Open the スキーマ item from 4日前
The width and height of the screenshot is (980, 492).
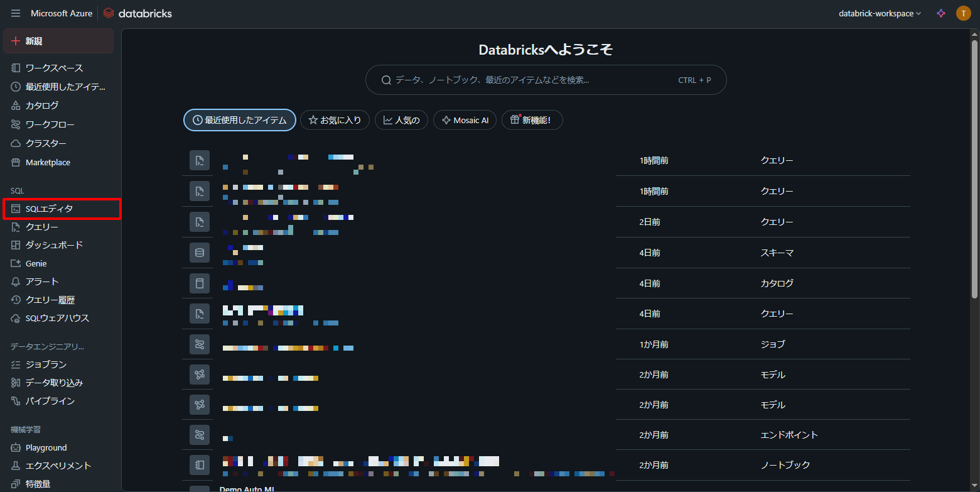(x=546, y=253)
